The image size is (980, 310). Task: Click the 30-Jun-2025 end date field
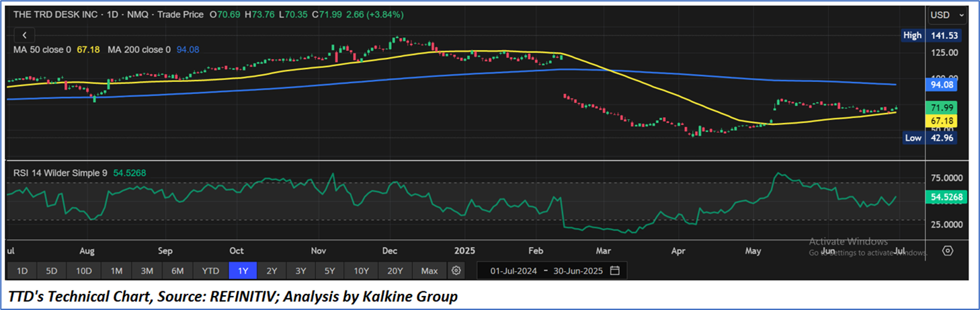pos(579,271)
